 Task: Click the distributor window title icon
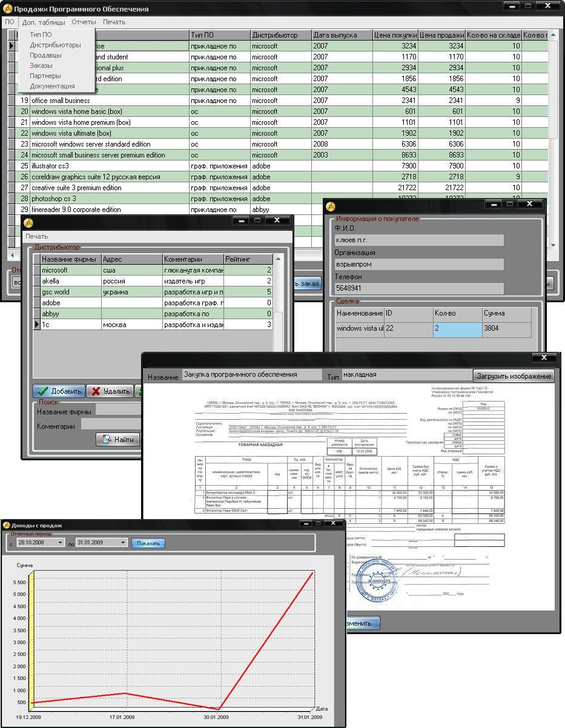(x=28, y=222)
